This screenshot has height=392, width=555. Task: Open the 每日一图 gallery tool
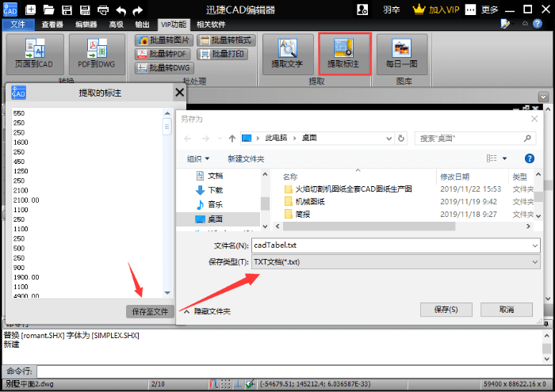pyautogui.click(x=402, y=54)
